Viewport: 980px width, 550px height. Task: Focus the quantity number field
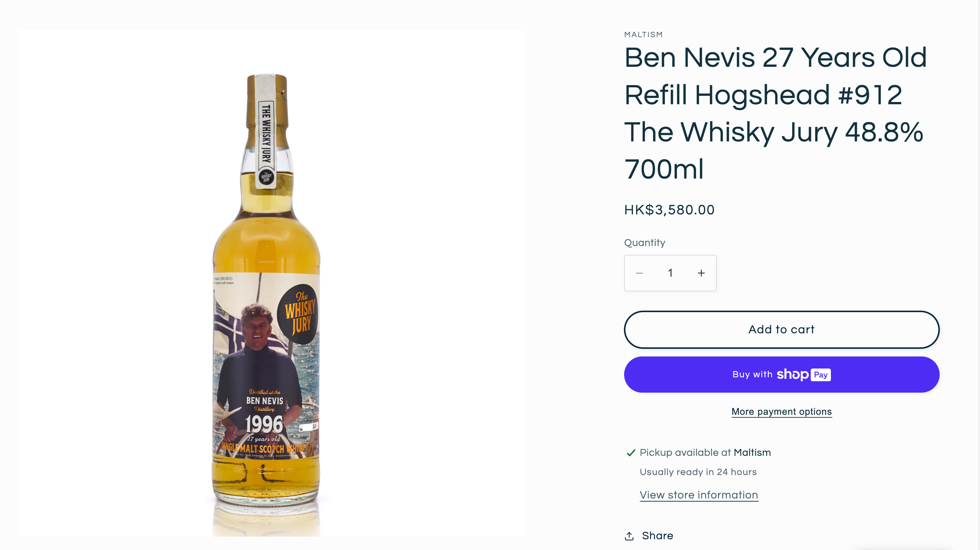pyautogui.click(x=670, y=273)
